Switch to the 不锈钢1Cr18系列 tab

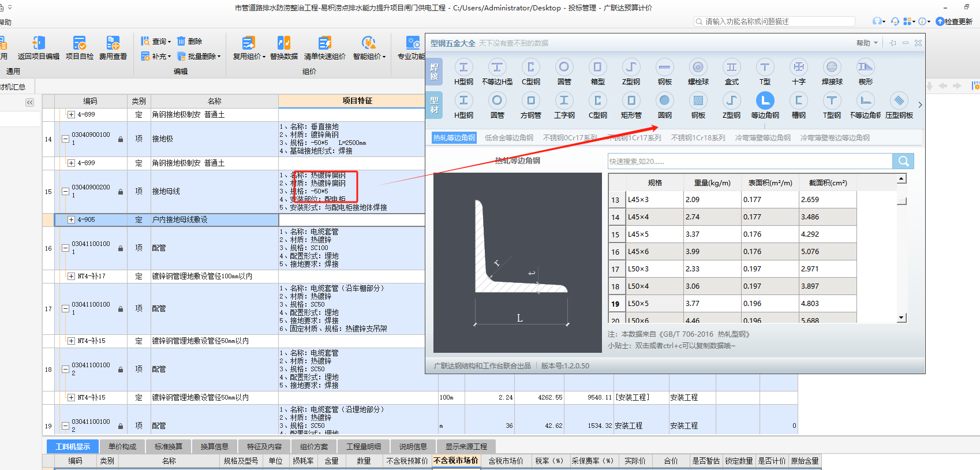[x=698, y=138]
